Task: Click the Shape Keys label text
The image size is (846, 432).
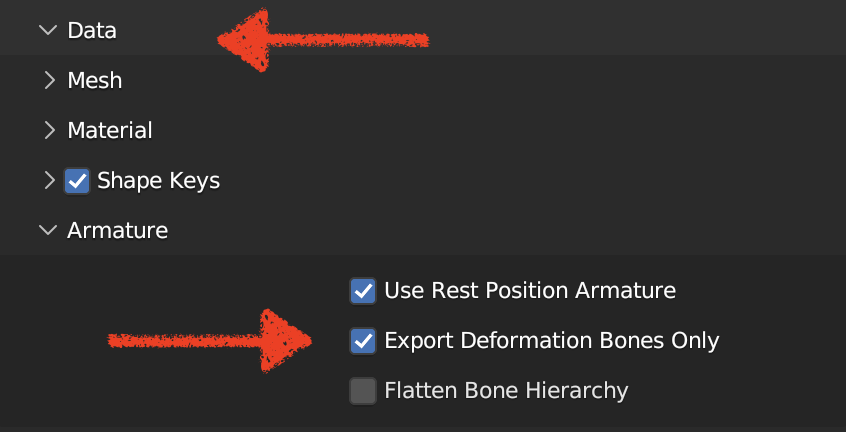Action: tap(158, 181)
